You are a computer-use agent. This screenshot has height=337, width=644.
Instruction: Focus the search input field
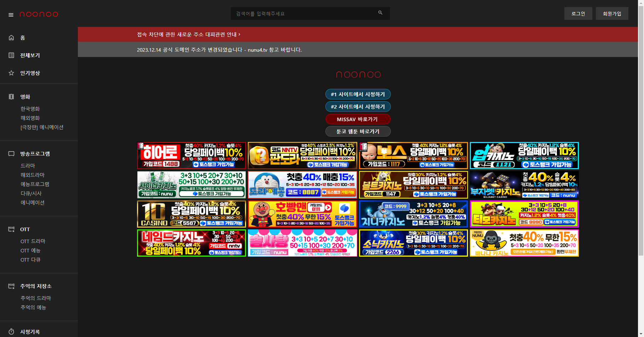(310, 13)
